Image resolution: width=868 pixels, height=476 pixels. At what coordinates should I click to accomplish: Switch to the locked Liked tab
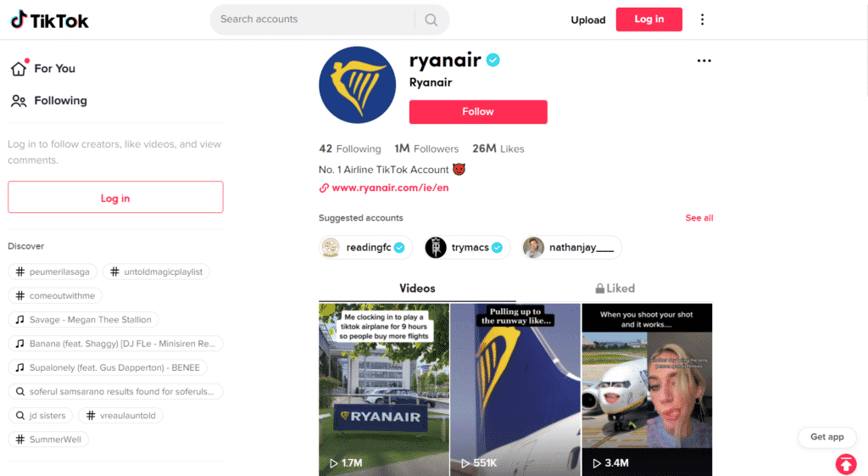click(615, 288)
